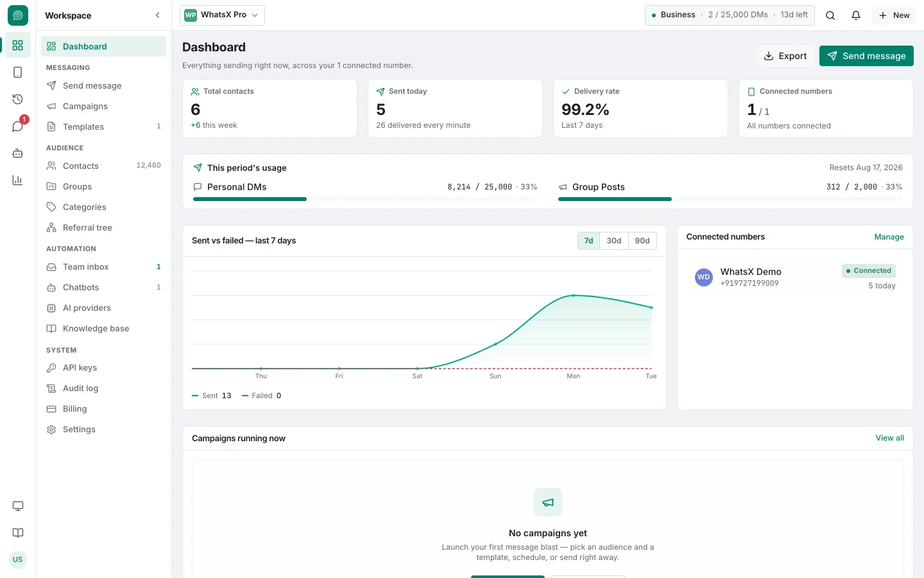This screenshot has height=578, width=924.
Task: Click the green Connected status badge
Action: (x=869, y=270)
